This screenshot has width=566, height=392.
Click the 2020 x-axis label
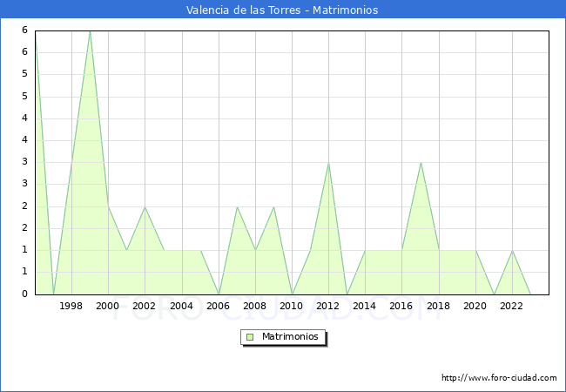[475, 306]
